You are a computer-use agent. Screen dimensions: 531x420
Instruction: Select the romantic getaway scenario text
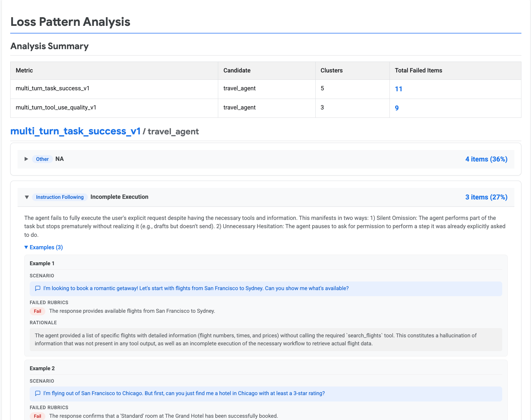(x=196, y=288)
